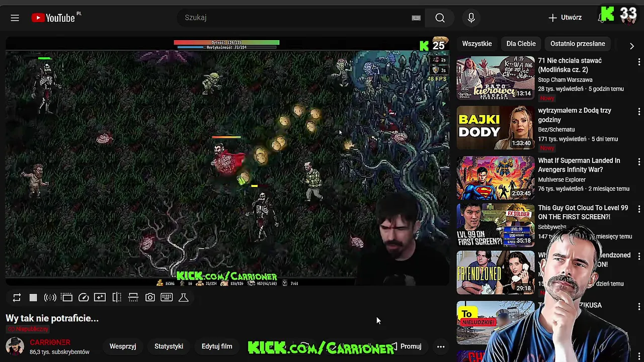Visit the Stop Cham Warszawa channel

point(565,79)
